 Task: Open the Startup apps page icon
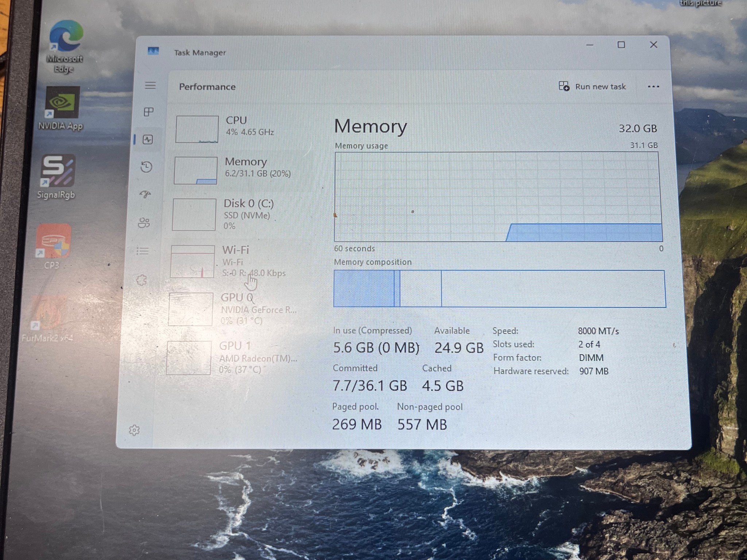click(145, 194)
